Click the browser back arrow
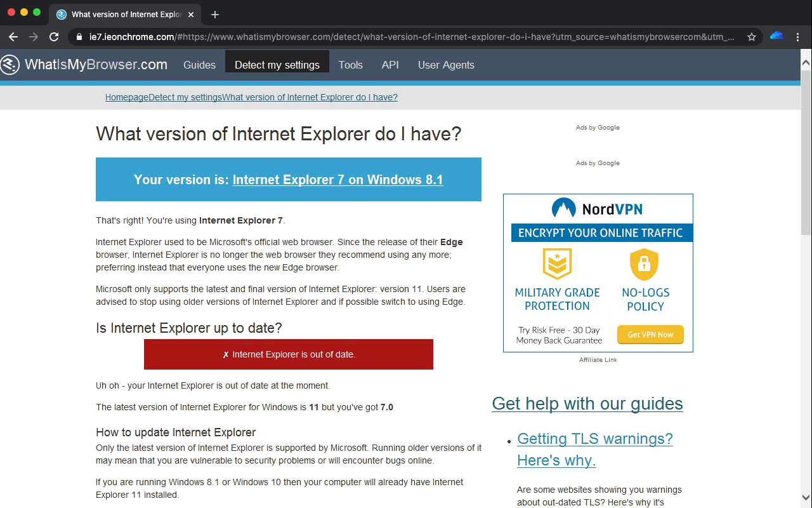The height and width of the screenshot is (508, 812). pyautogui.click(x=13, y=37)
